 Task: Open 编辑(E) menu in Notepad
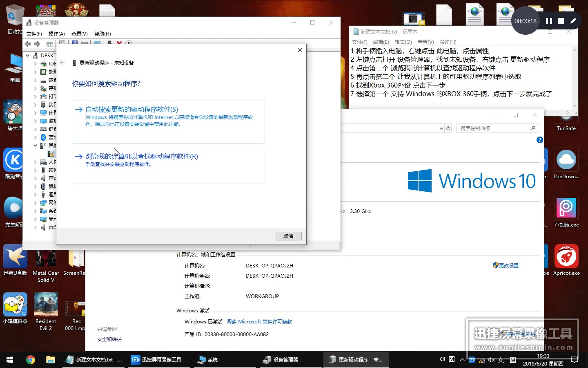(x=381, y=42)
